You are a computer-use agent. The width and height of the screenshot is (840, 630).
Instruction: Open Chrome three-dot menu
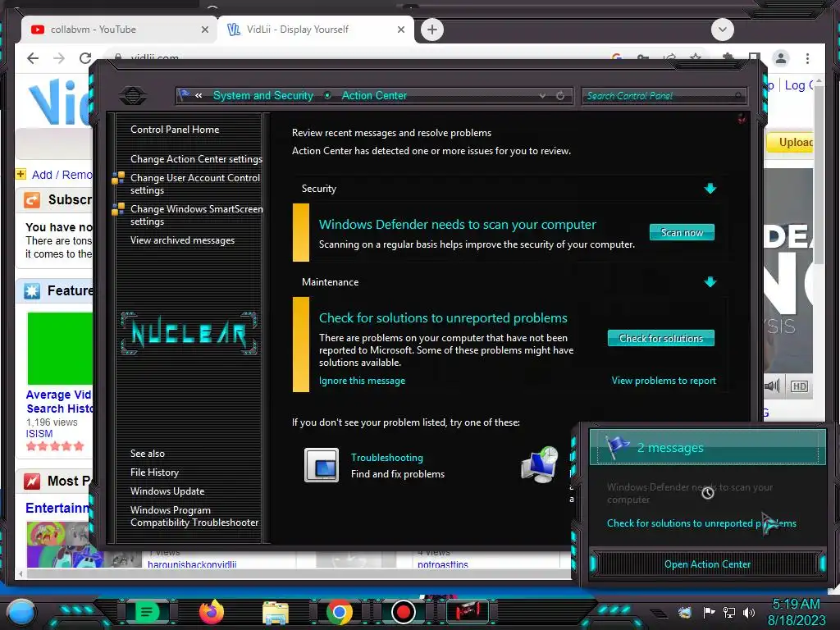(x=807, y=58)
